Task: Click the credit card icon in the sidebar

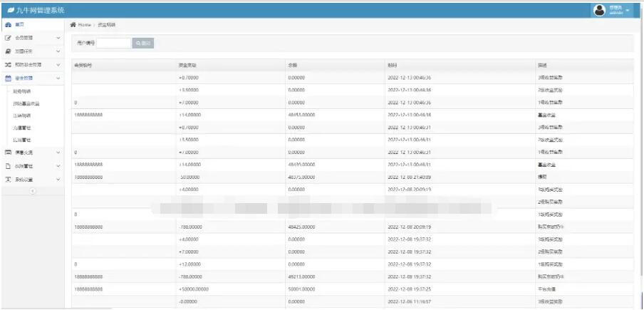Action: click(x=8, y=153)
